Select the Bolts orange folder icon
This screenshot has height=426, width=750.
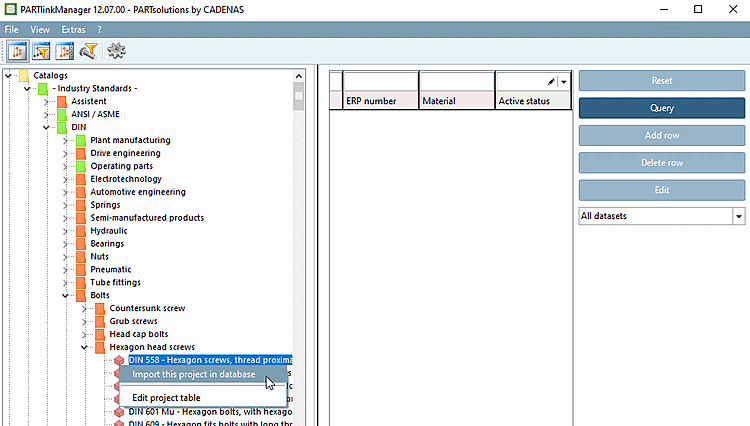[x=81, y=295]
